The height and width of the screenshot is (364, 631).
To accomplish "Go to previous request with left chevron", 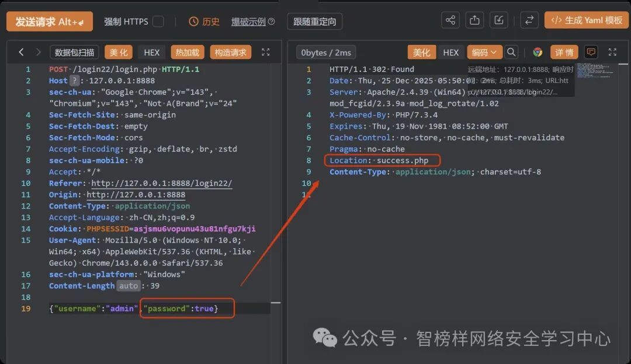I will 22,52.
